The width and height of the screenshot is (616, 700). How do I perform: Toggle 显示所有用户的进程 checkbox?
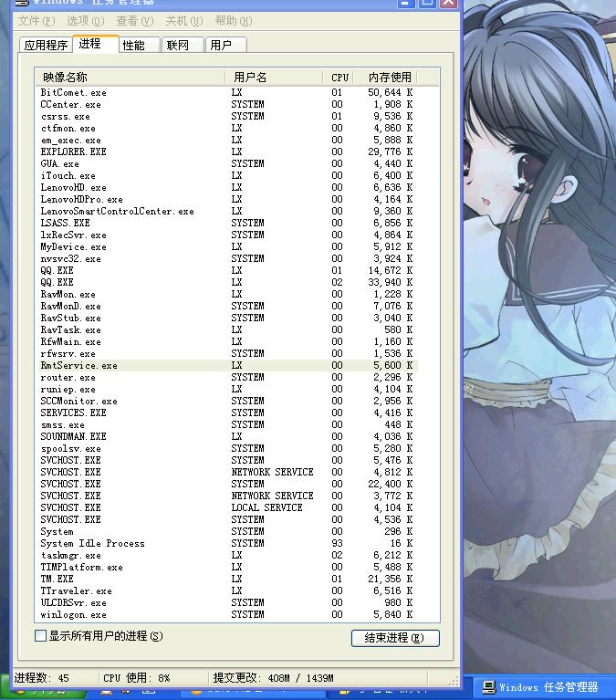41,635
